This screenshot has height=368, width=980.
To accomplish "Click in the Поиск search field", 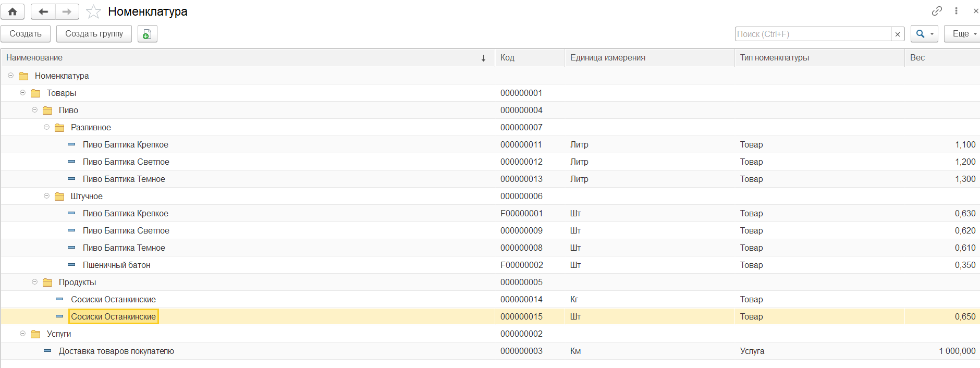I will coord(812,34).
